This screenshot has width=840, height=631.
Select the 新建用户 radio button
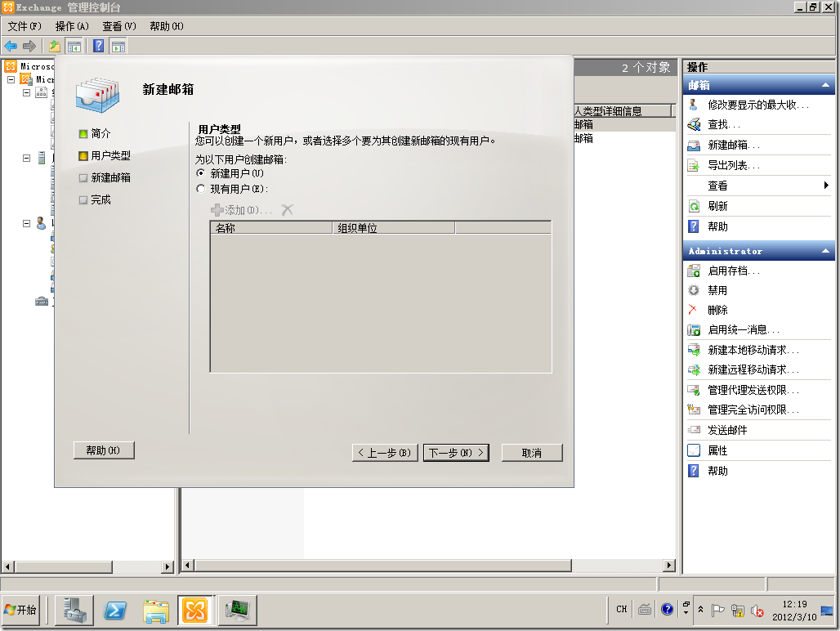(201, 173)
